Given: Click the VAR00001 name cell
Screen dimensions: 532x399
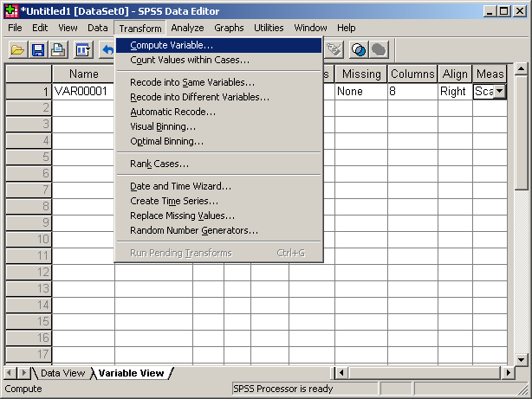Looking at the screenshot, I should pos(83,91).
